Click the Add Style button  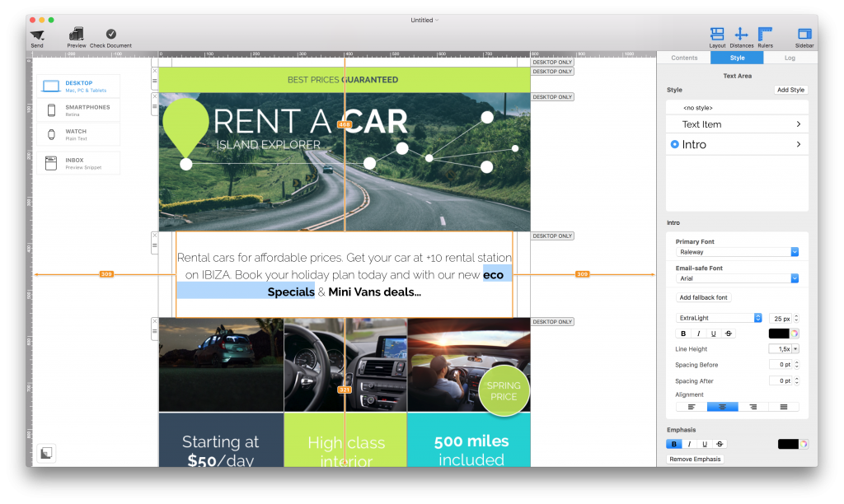pyautogui.click(x=790, y=90)
